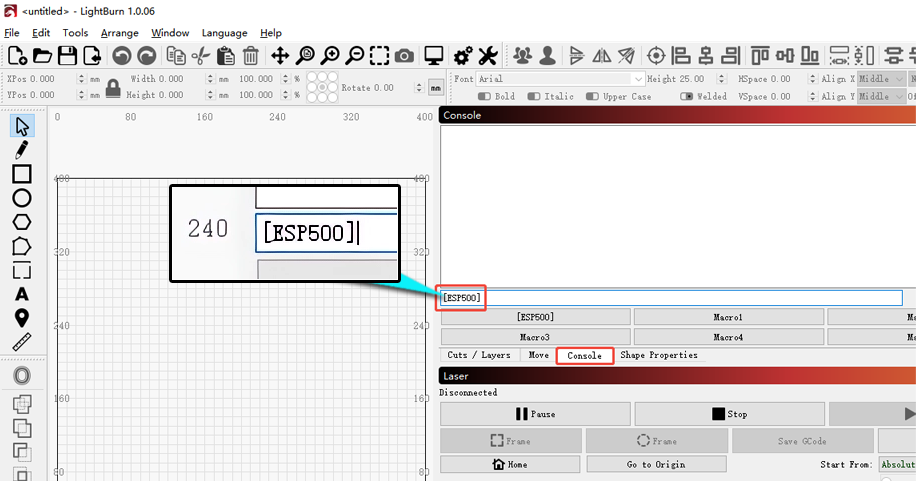Click the Delete trash can icon
The height and width of the screenshot is (481, 916).
pyautogui.click(x=251, y=56)
